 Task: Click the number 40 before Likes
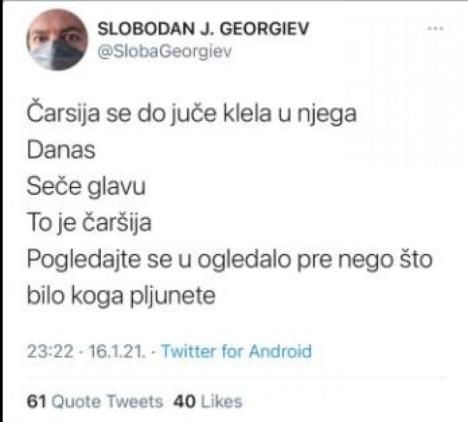(x=184, y=401)
